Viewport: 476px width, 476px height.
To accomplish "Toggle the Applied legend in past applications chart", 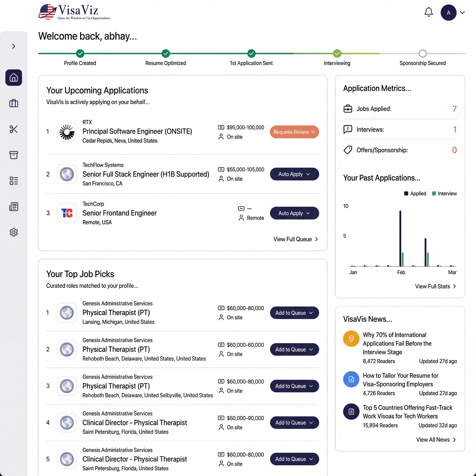I will click(415, 193).
